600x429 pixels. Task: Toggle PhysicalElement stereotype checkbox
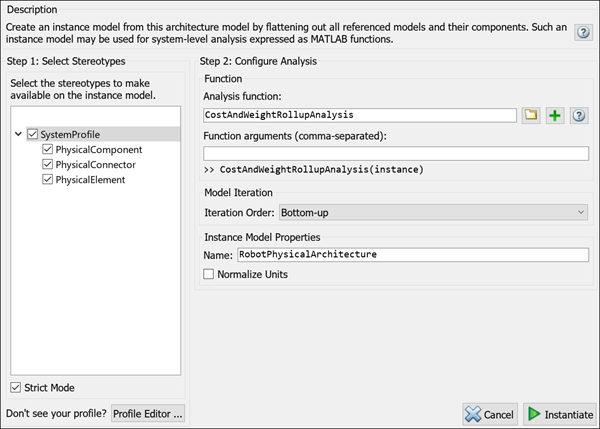(48, 180)
